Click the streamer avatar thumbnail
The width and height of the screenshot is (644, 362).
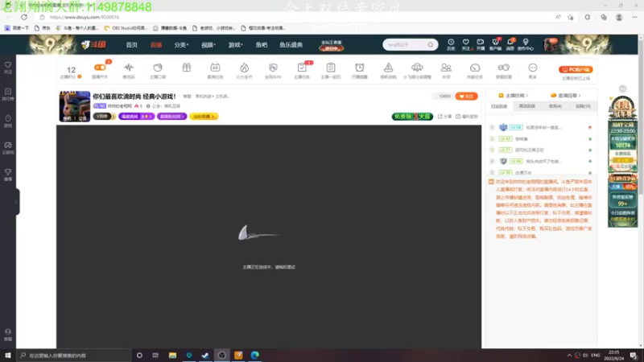[75, 106]
